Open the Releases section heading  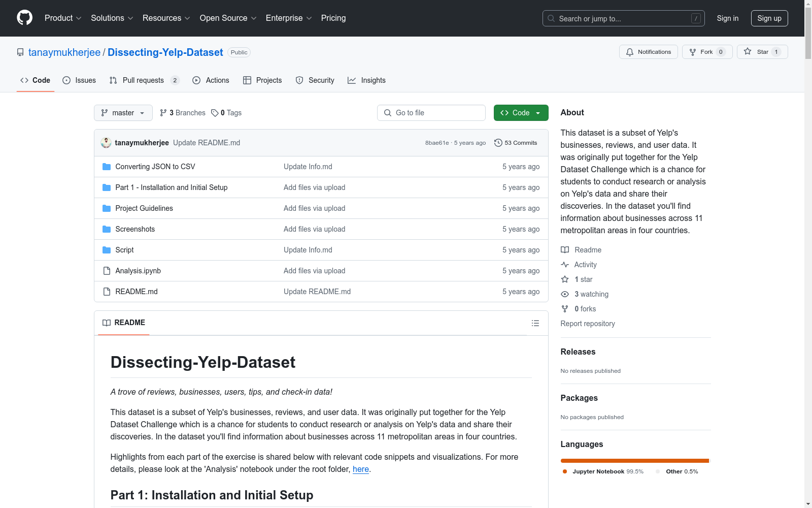point(578,352)
